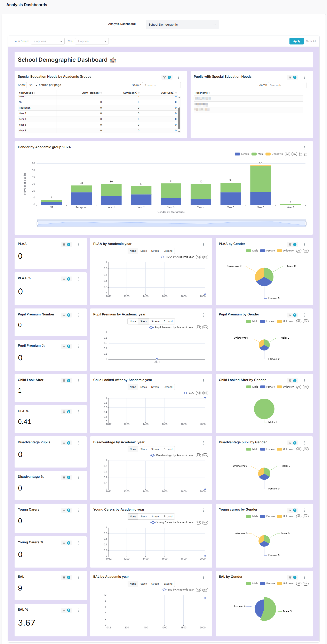Viewport: 327px width, 644px height.
Task: Select Stream mode in EAL by Academic year
Action: click(155, 584)
